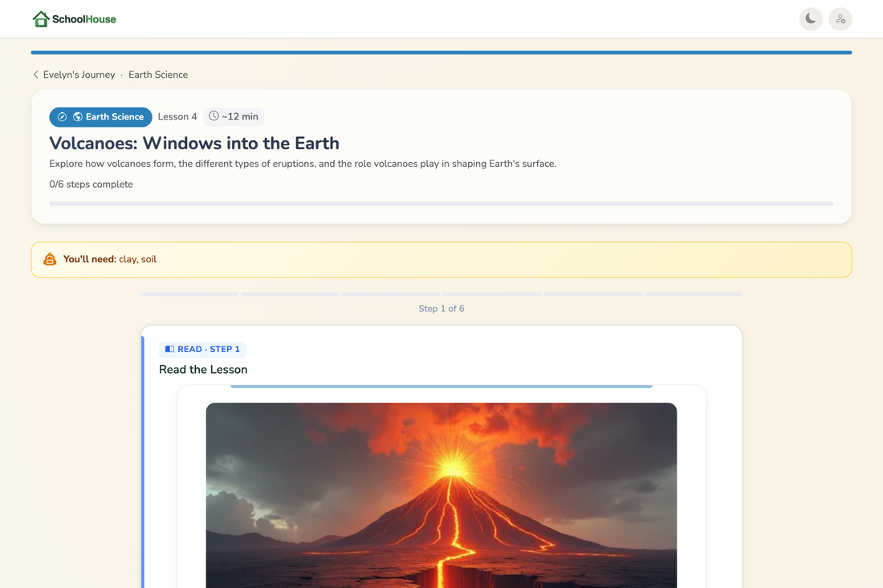Image resolution: width=883 pixels, height=588 pixels.
Task: Click the You'll need: clay, soil banner
Action: click(x=441, y=260)
